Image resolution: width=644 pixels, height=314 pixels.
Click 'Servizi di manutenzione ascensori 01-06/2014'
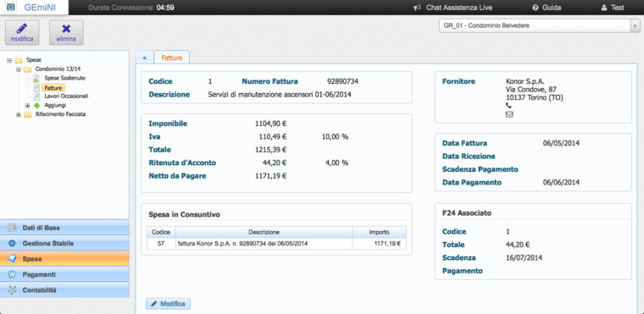pos(280,95)
